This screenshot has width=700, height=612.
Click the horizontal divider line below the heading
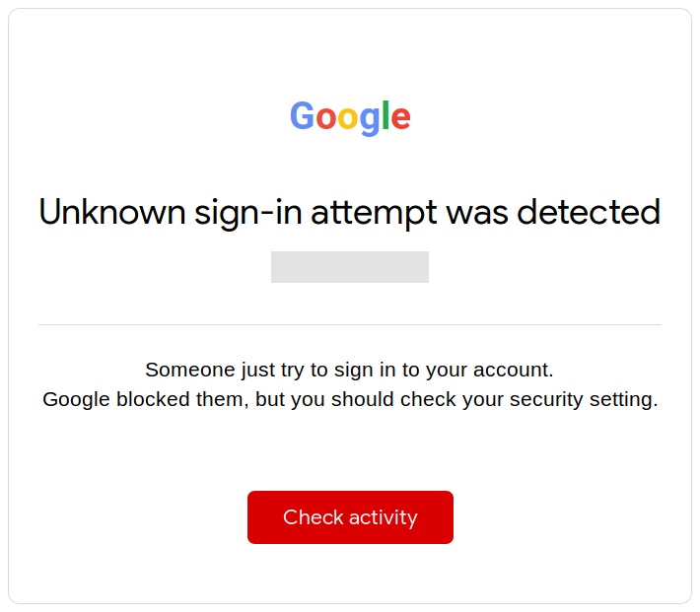[350, 324]
